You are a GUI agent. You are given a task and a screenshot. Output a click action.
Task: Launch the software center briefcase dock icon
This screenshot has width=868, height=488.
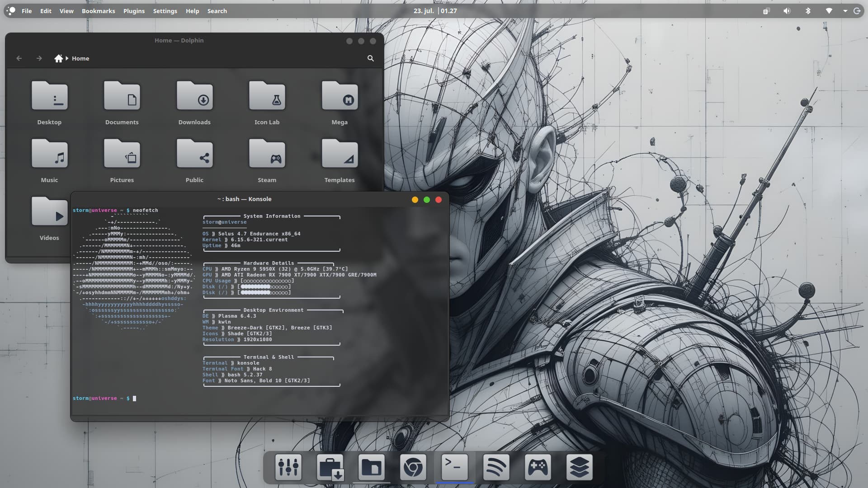tap(330, 467)
